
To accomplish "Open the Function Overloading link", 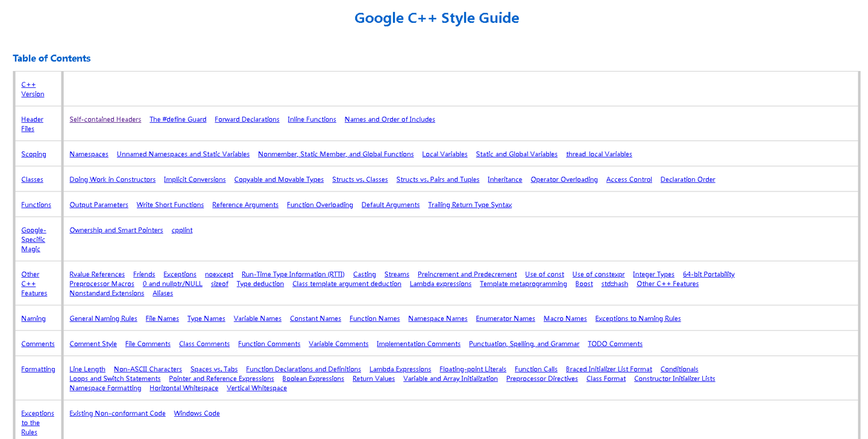I will 320,205.
